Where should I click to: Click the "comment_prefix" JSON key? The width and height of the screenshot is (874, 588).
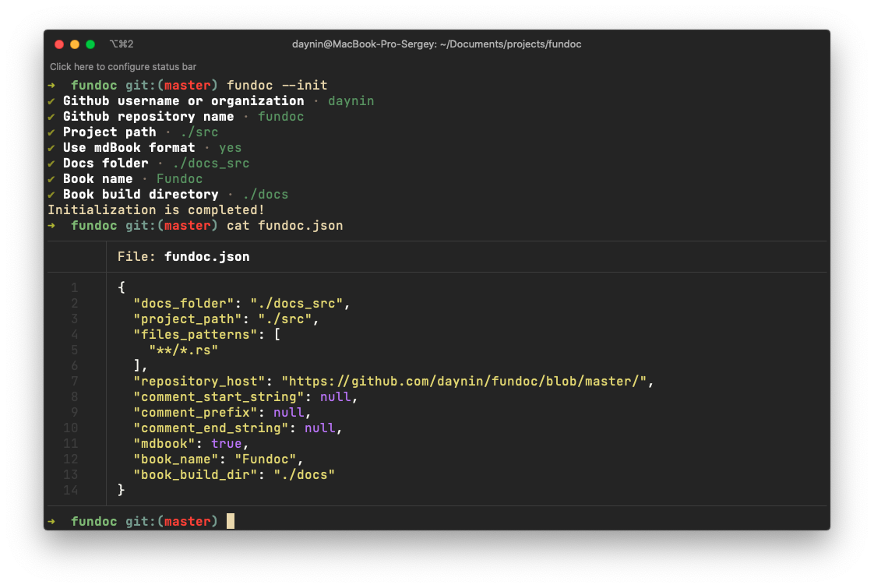195,413
